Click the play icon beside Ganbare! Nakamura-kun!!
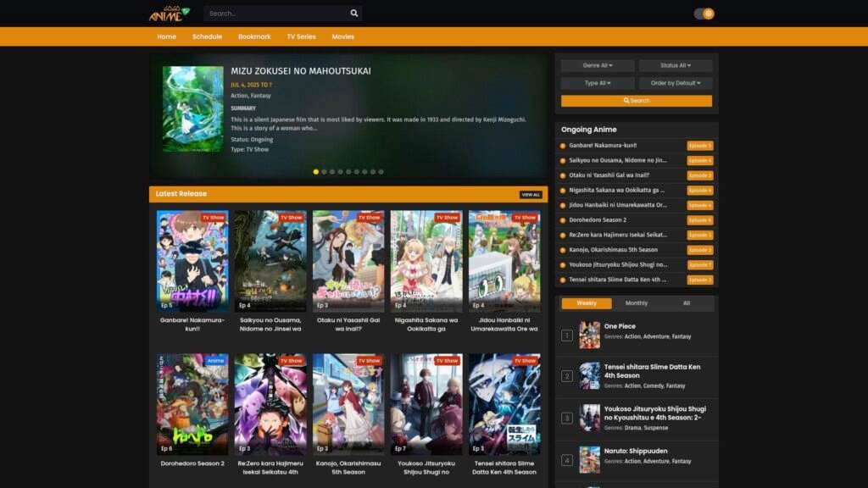Screen dimensions: 868x488 563,146
